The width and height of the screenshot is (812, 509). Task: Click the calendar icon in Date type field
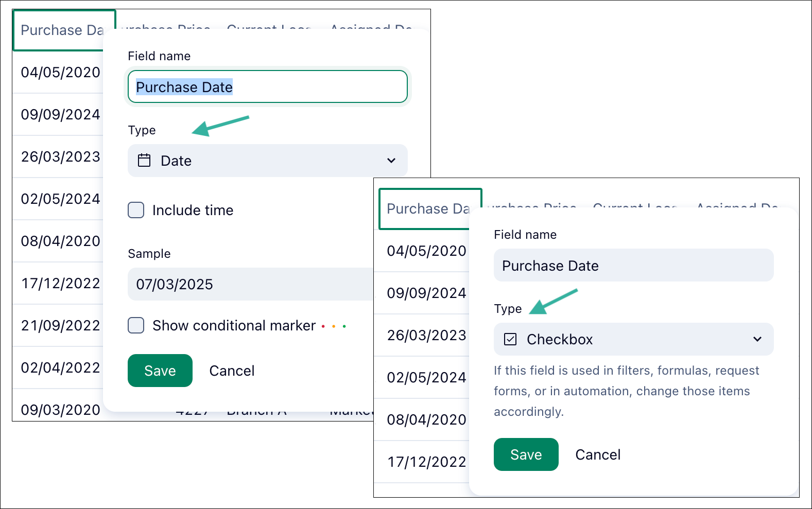(144, 161)
